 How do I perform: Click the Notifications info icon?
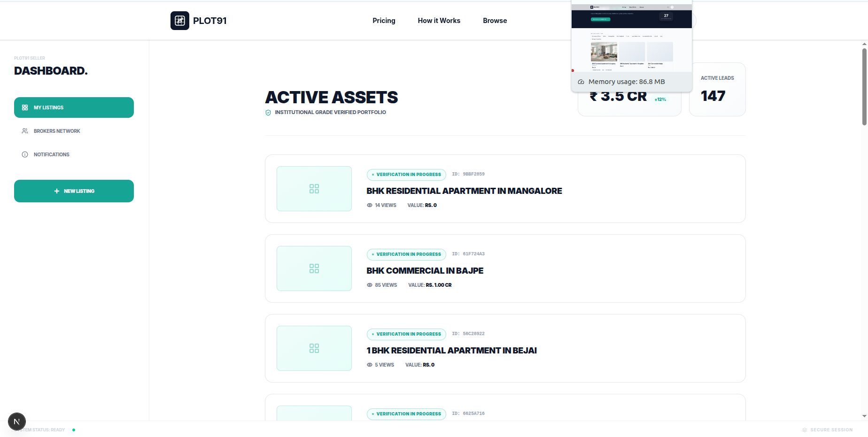25,154
